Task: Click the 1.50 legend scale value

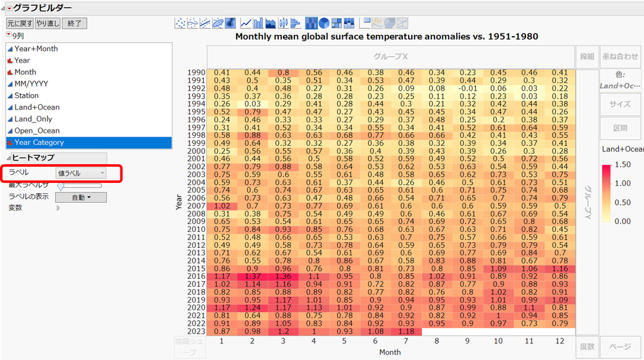Action: pyautogui.click(x=623, y=165)
